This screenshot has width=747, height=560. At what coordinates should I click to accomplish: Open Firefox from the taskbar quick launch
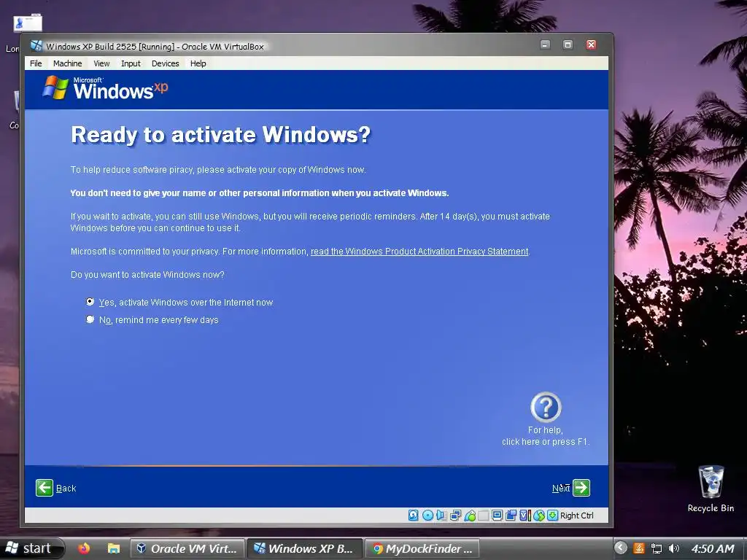(x=84, y=548)
